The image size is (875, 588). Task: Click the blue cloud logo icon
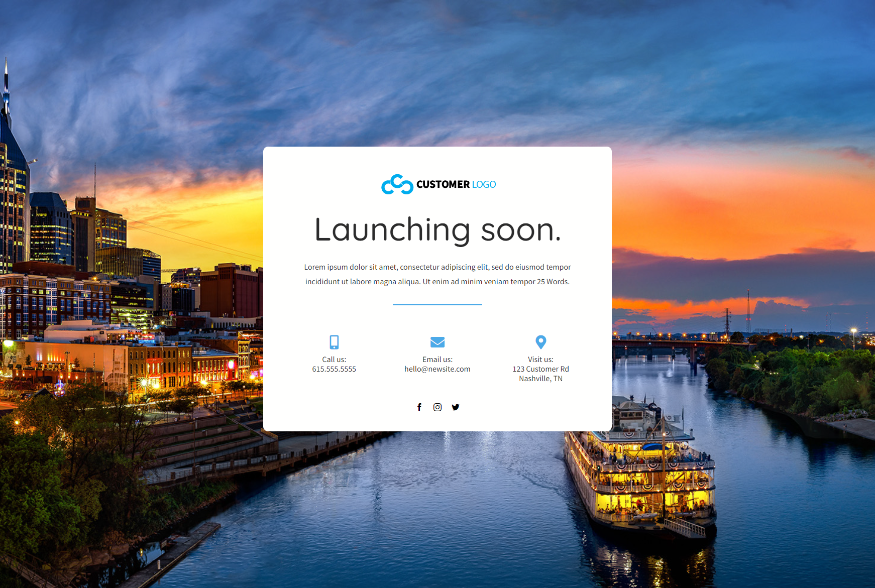397,185
